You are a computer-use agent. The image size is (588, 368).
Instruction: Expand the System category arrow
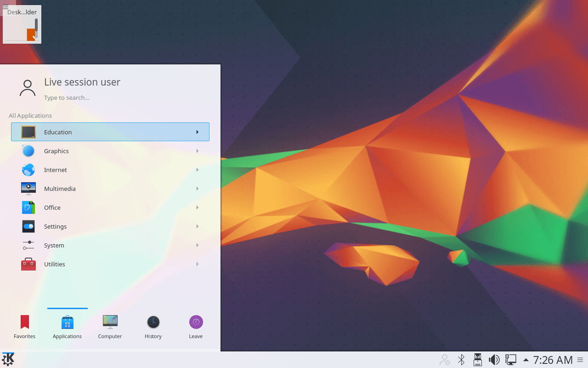click(197, 245)
